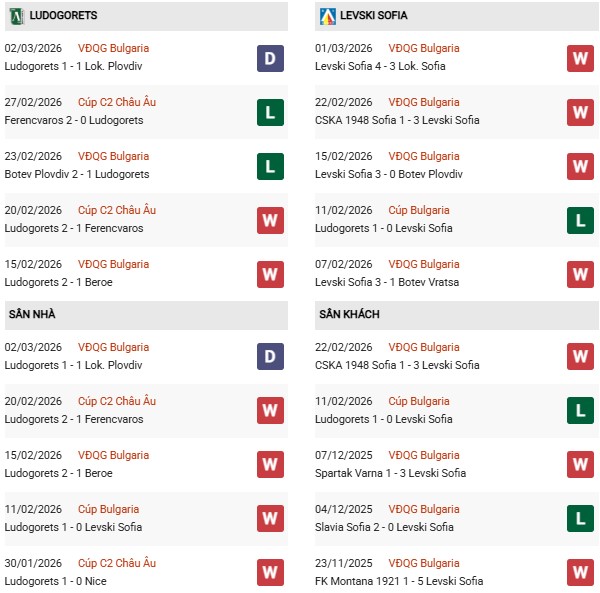Click the W badge for Levski Sofia 4-3 Lok. Sofia

click(580, 57)
